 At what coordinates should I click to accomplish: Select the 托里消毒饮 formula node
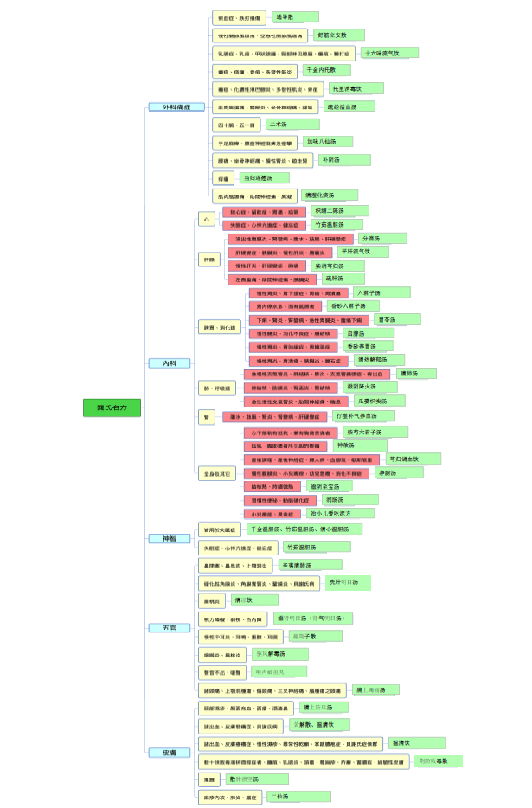click(x=356, y=88)
